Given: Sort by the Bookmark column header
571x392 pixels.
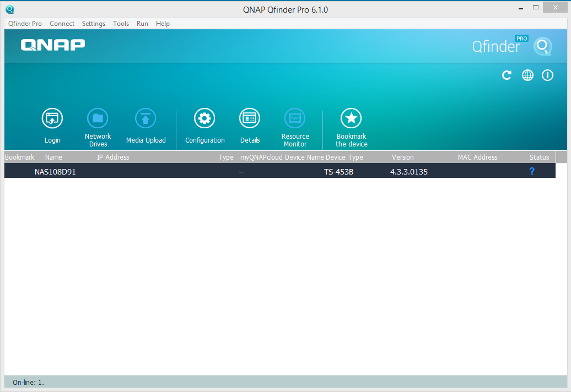Looking at the screenshot, I should tap(20, 157).
